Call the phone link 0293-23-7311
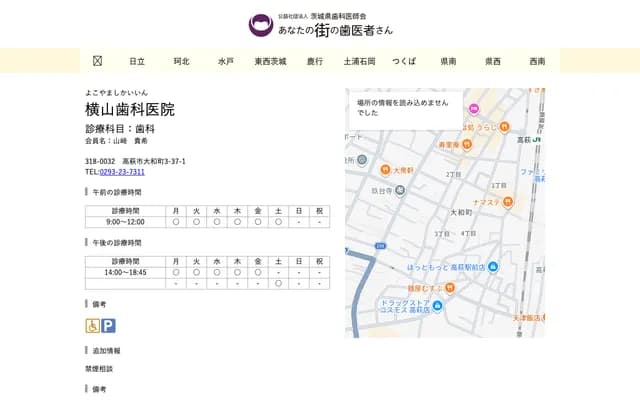This screenshot has height=400, width=640. pyautogui.click(x=122, y=172)
